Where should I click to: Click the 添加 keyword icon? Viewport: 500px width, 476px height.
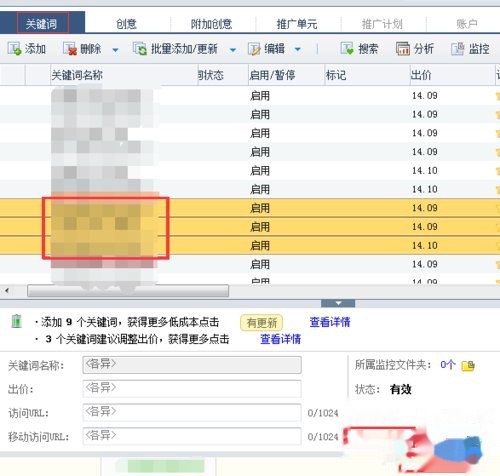pos(14,49)
